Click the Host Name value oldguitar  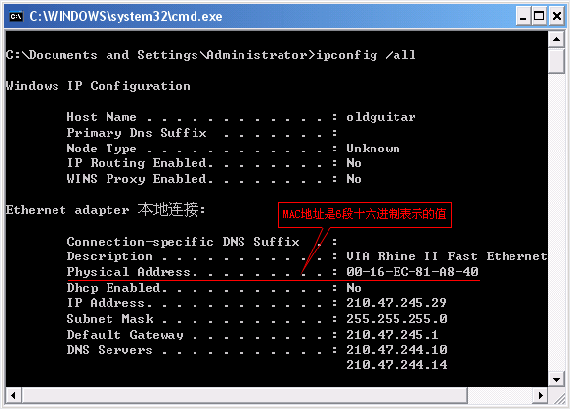click(x=381, y=117)
